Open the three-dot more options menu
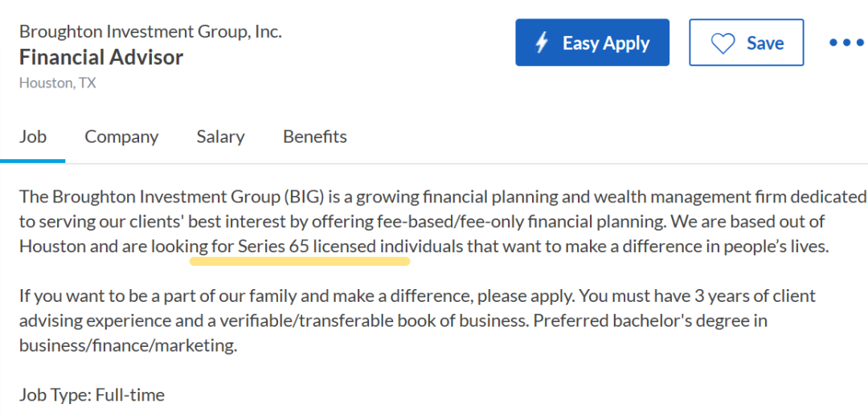Screen dimensions: 868x416 845,43
